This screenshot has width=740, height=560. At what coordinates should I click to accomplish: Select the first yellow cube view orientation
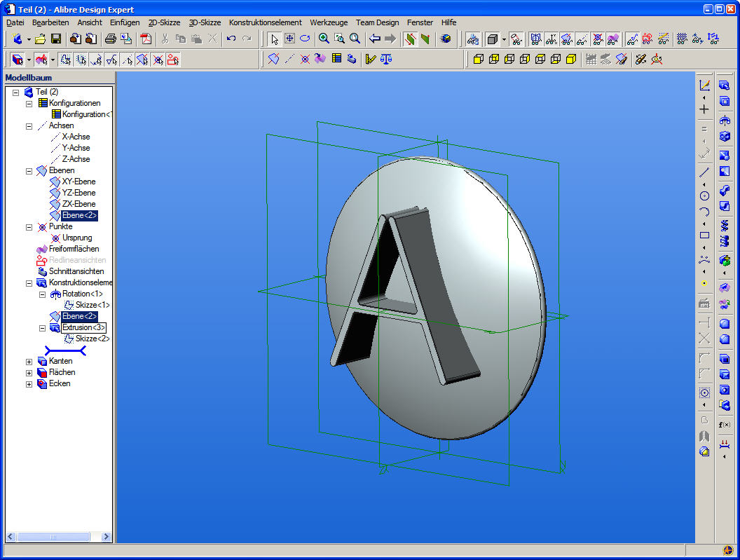tap(478, 59)
